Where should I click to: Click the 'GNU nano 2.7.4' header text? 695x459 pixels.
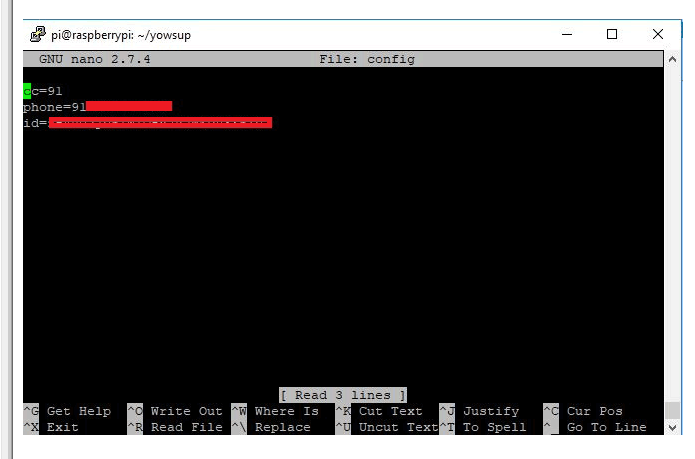(95, 59)
